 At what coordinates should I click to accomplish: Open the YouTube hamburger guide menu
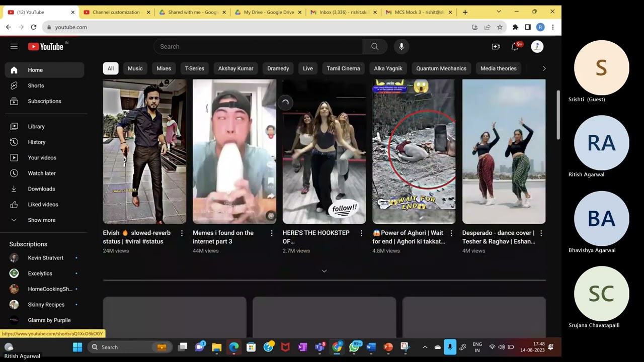tap(14, 47)
